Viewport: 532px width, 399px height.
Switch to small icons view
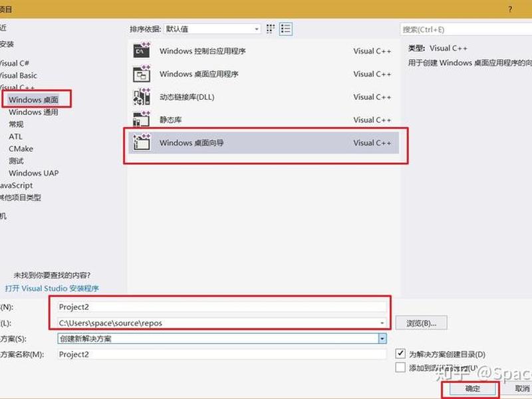tap(270, 29)
